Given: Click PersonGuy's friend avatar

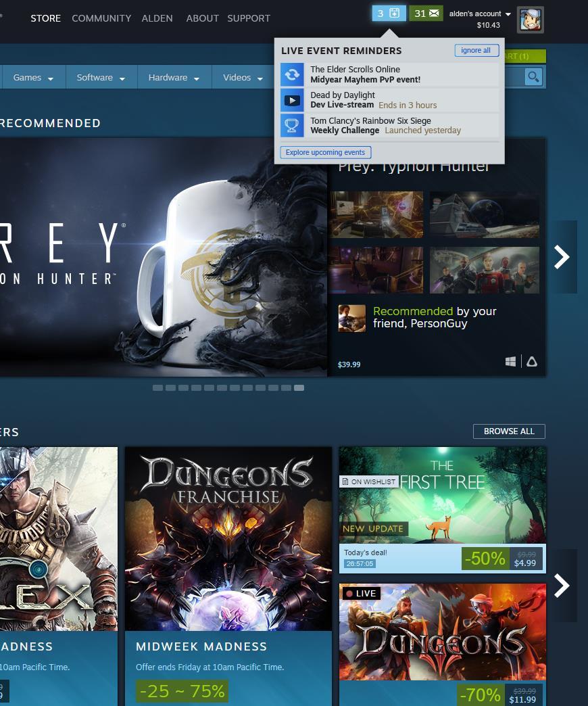Looking at the screenshot, I should [352, 319].
